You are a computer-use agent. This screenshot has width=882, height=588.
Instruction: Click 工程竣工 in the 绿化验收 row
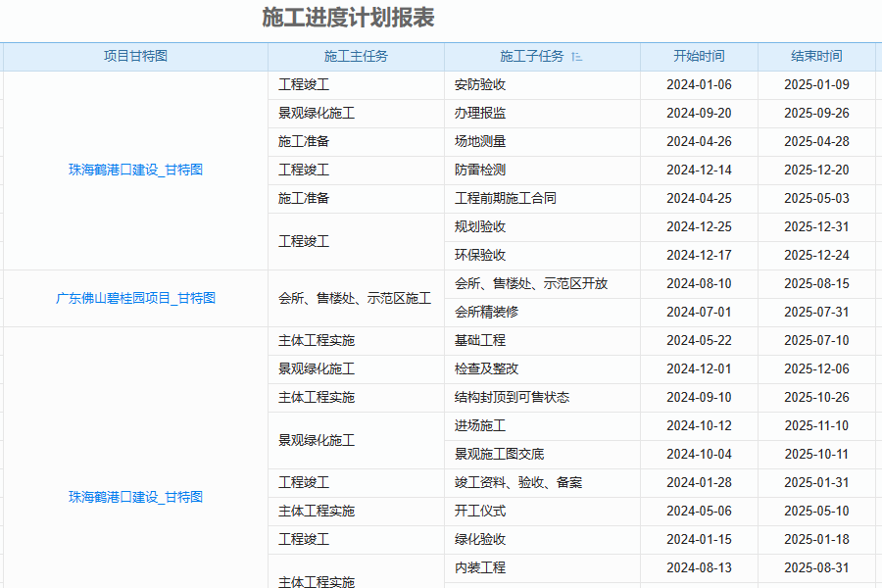tap(356, 540)
